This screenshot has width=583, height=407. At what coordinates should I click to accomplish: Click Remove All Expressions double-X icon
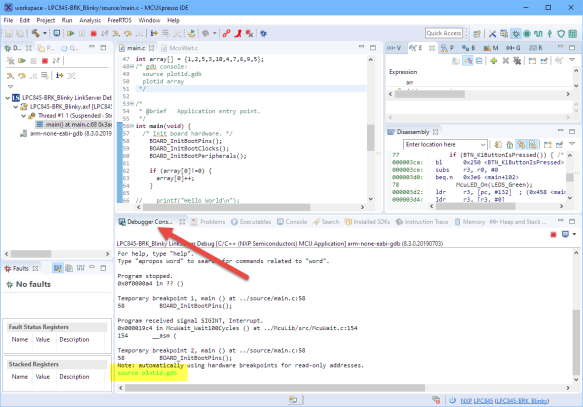click(x=517, y=61)
